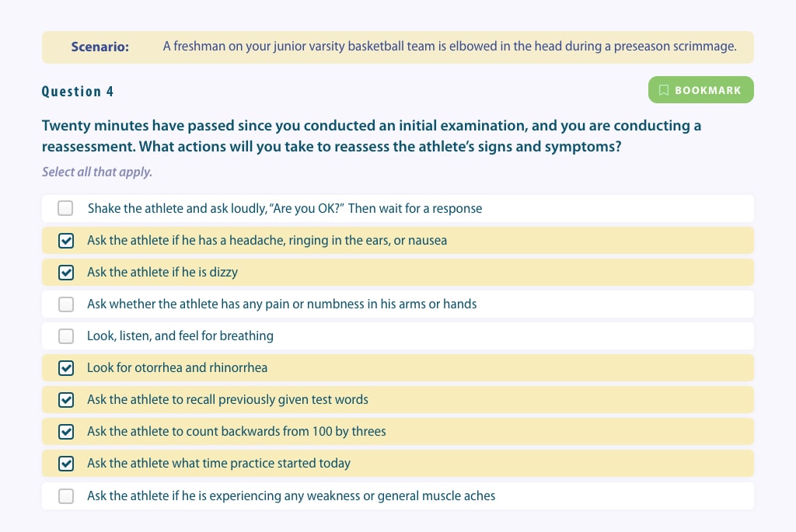Enable 'Look, listen, and feel for breathing'
Viewport: 796px width, 532px height.
pos(66,336)
